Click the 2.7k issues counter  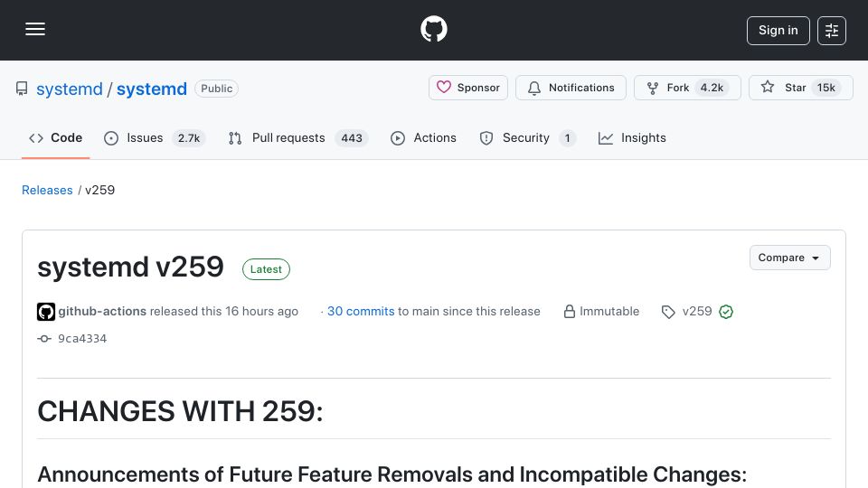[x=189, y=137]
